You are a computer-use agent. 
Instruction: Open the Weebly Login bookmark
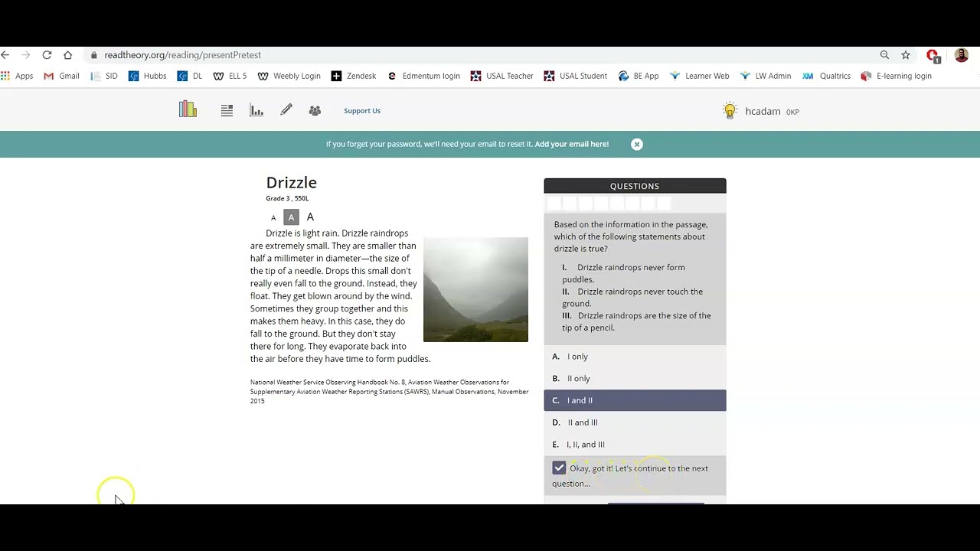(x=289, y=76)
